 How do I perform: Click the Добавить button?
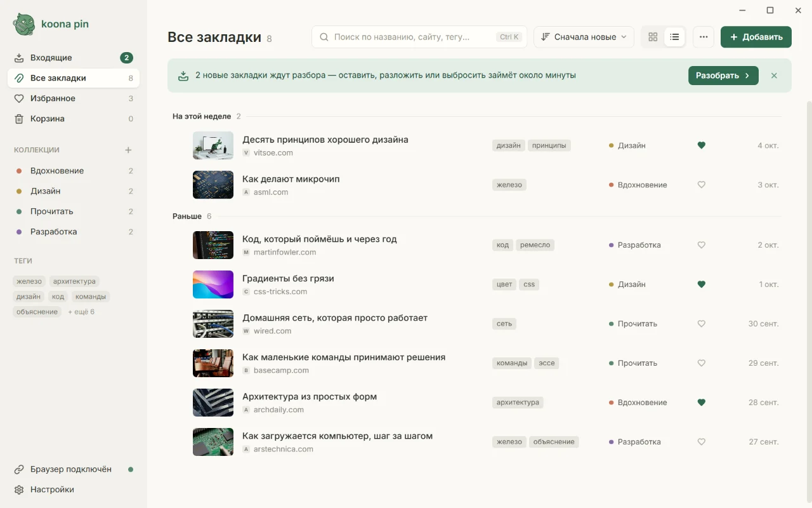pos(756,37)
